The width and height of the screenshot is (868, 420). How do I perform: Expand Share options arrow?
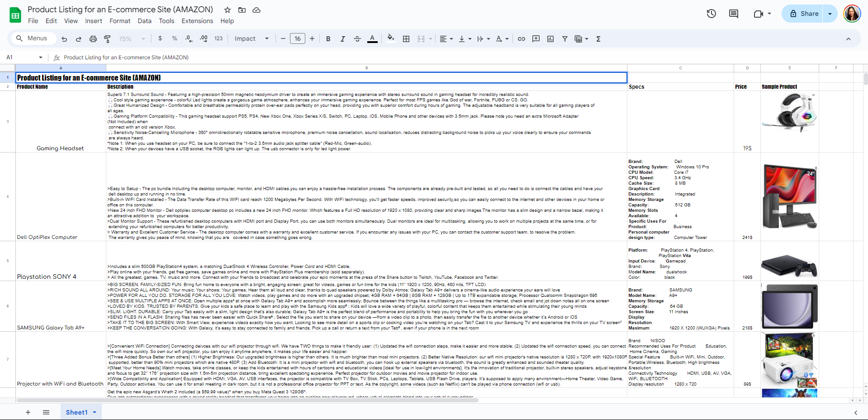[x=830, y=14]
